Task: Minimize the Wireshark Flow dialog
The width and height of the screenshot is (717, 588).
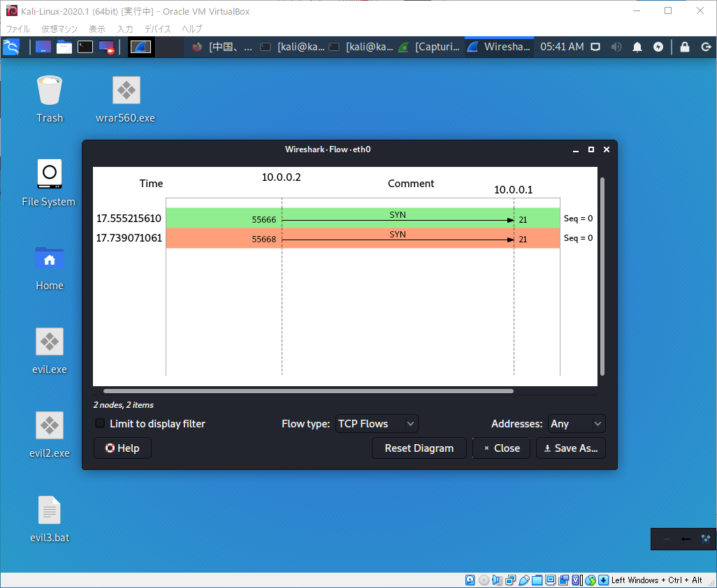Action: click(x=576, y=150)
